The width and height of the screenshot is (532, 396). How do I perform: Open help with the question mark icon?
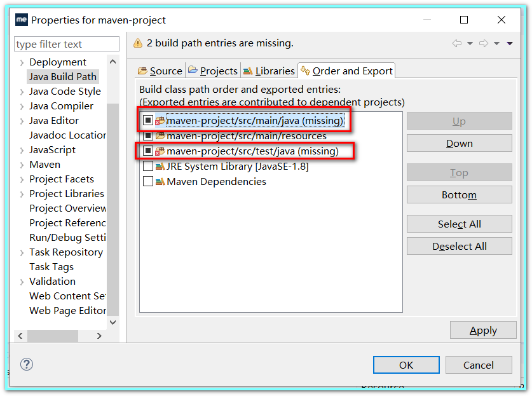click(x=27, y=364)
